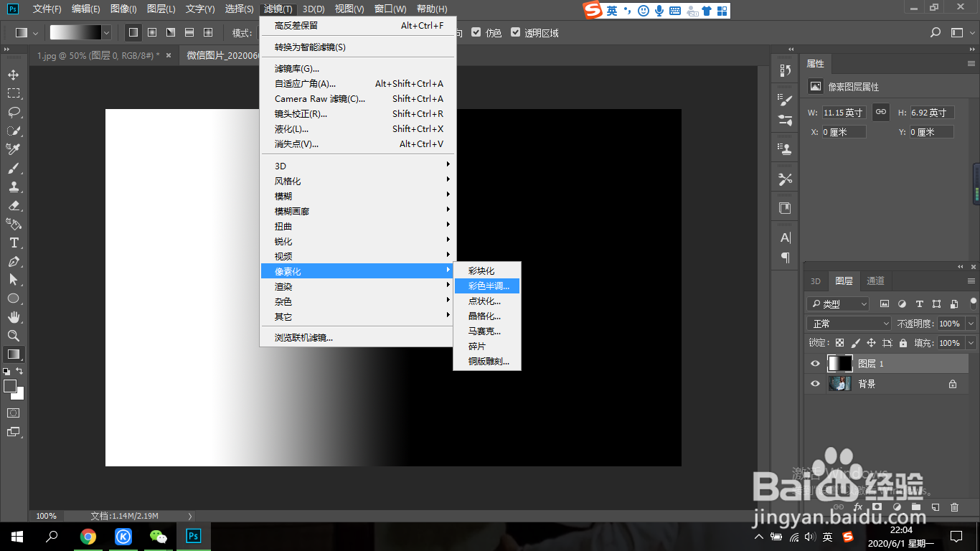Choose 彩色半调... in the submenu
Image resolution: width=980 pixels, height=551 pixels.
click(x=487, y=286)
